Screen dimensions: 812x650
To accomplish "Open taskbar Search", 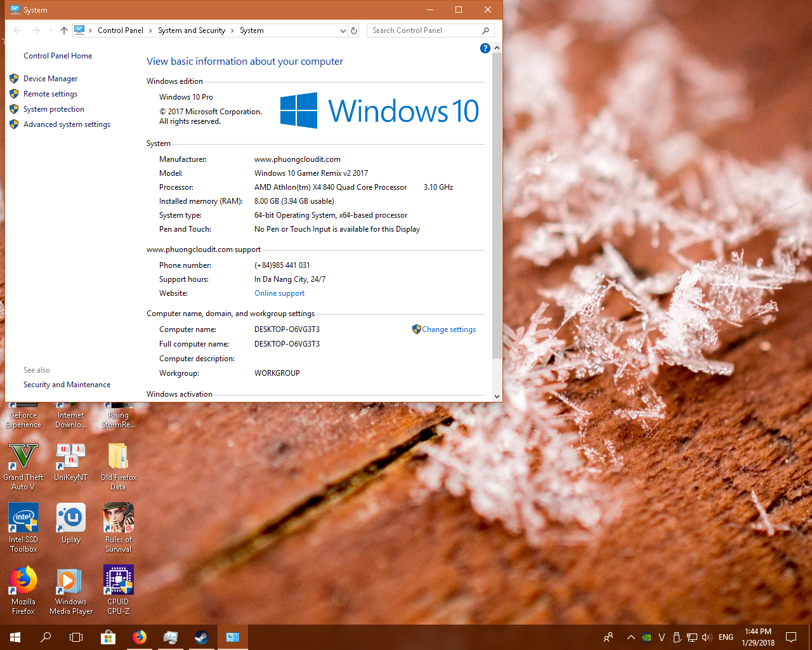I will tap(46, 637).
